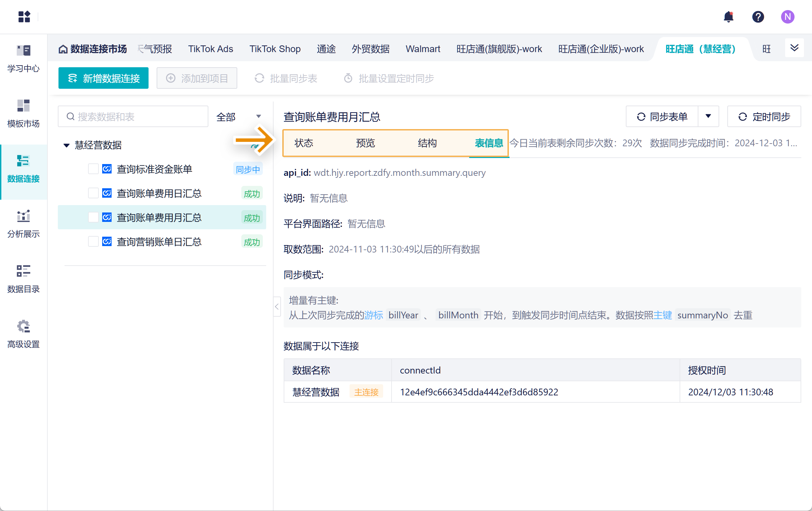
Task: Click the 定时同步 button
Action: coord(764,117)
